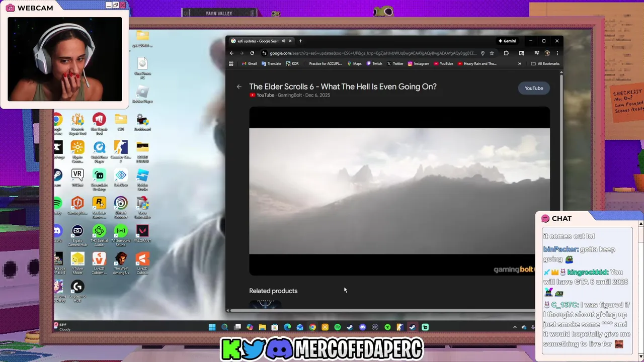Open the Gmail bookmark

tap(250, 64)
